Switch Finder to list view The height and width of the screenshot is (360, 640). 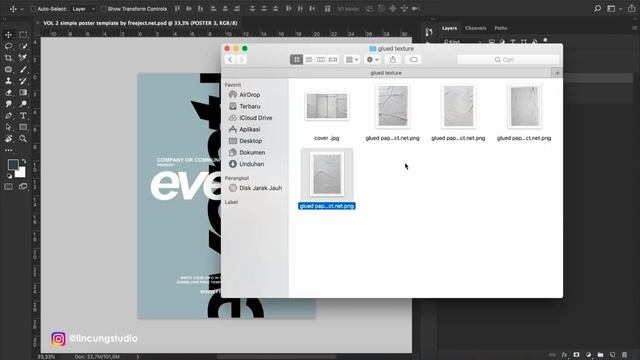tap(309, 60)
